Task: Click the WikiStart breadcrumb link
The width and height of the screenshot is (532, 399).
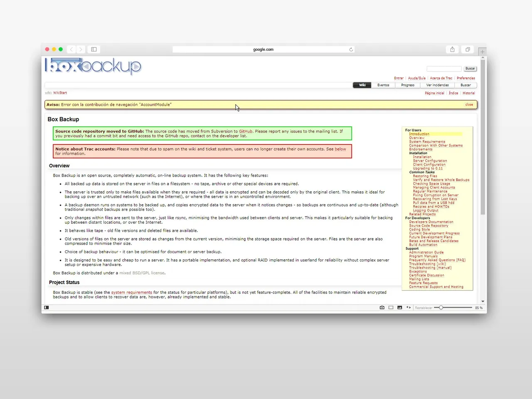Action: pos(60,93)
